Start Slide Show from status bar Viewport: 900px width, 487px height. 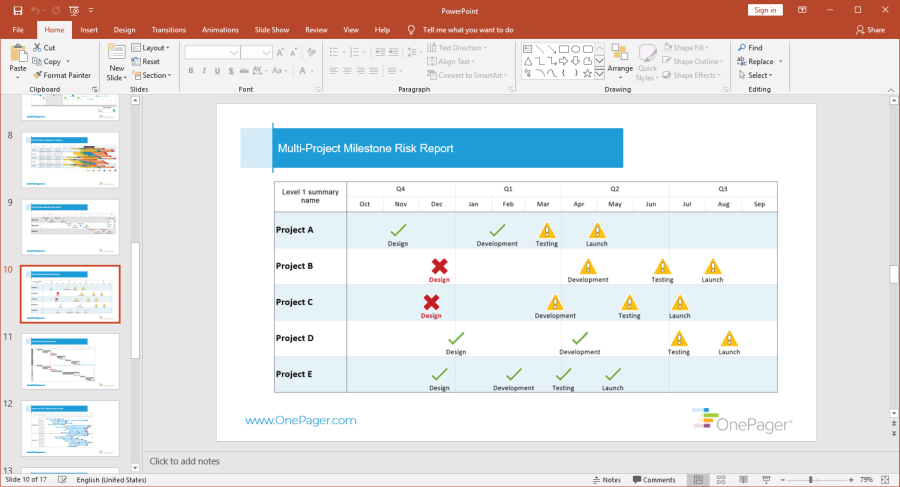(766, 480)
